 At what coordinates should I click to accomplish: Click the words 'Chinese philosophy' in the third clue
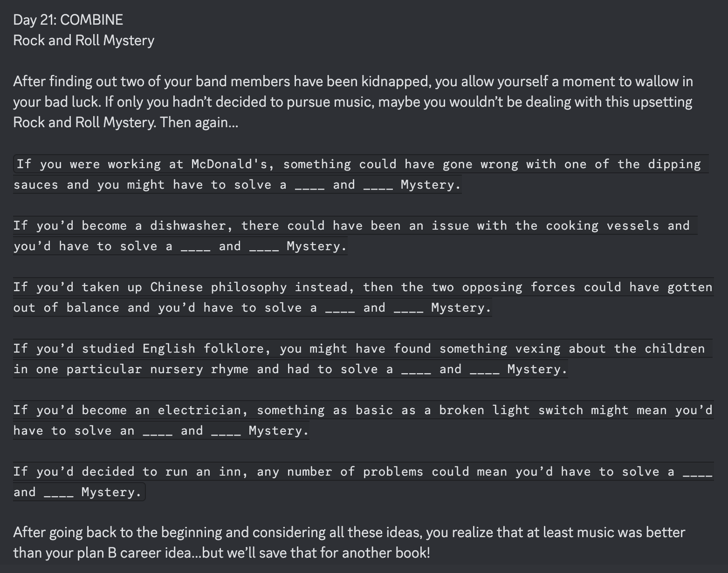coord(218,287)
